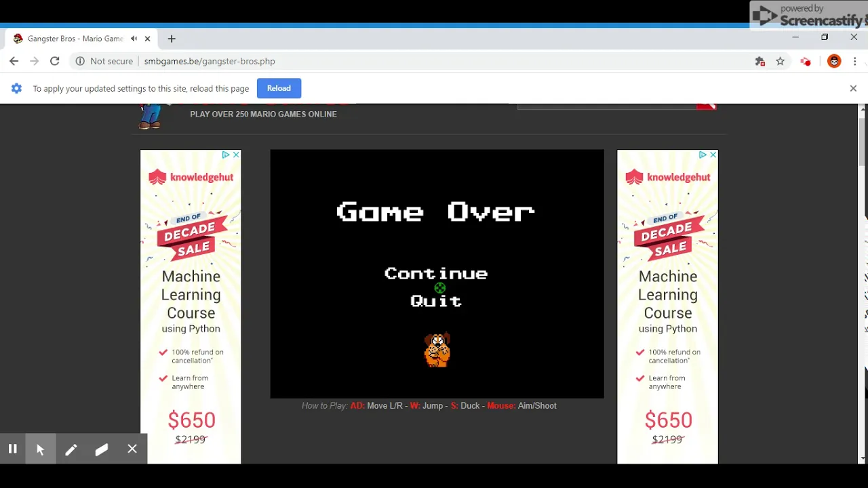Open the site info Not secure icon
This screenshot has width=868, height=488.
point(80,61)
